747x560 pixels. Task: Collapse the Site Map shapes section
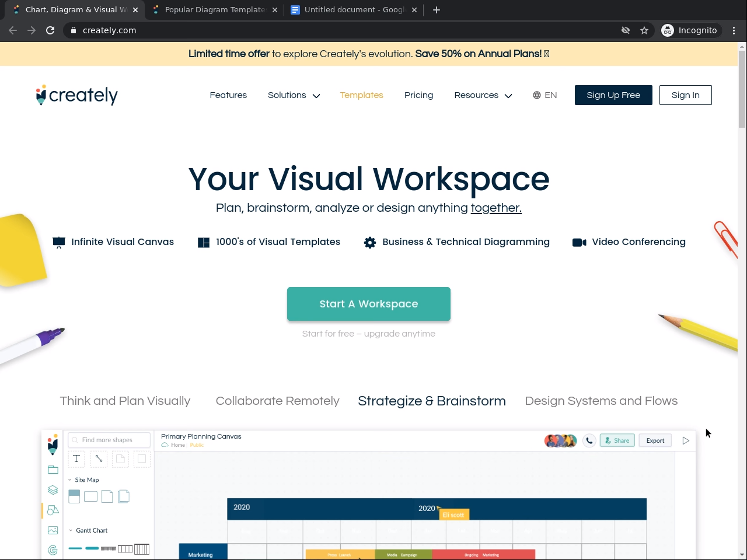tap(71, 480)
